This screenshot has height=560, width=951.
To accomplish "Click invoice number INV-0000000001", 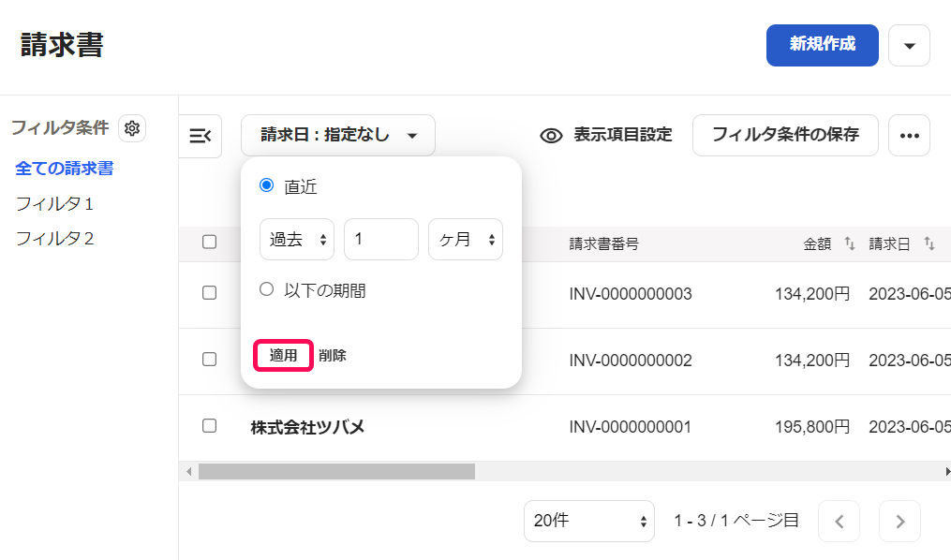I will coord(631,427).
